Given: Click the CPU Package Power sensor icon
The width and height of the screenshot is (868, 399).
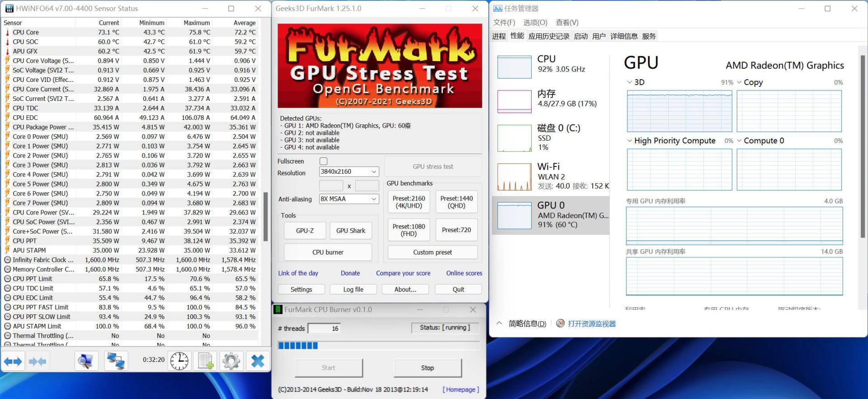Looking at the screenshot, I should [x=7, y=127].
